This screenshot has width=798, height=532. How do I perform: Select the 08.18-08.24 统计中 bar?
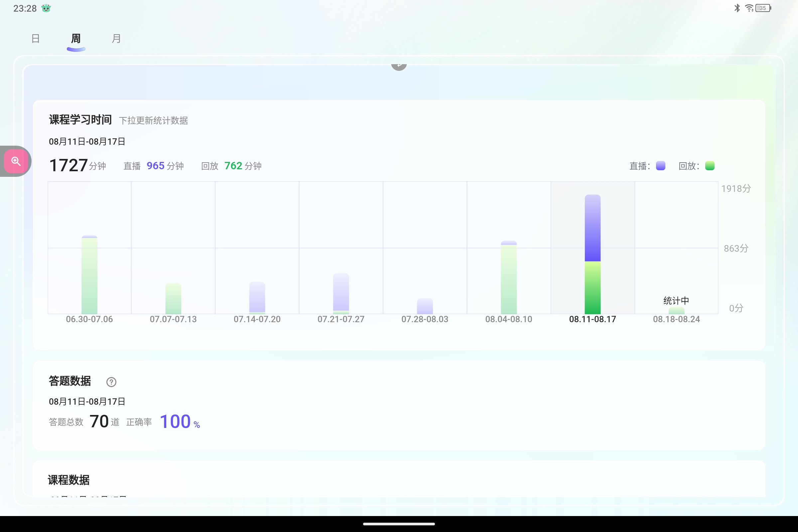tap(676, 310)
